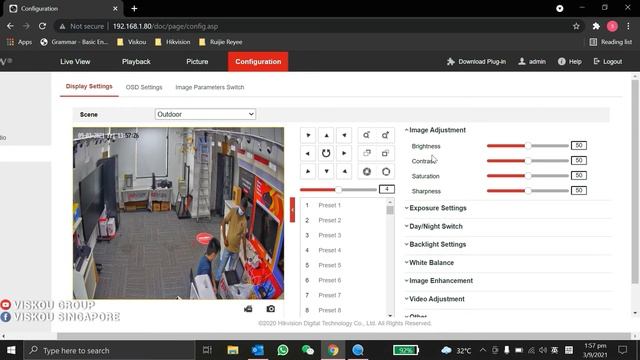Collapse PTZ panel with red side handle
The height and width of the screenshot is (360, 640).
click(x=292, y=210)
